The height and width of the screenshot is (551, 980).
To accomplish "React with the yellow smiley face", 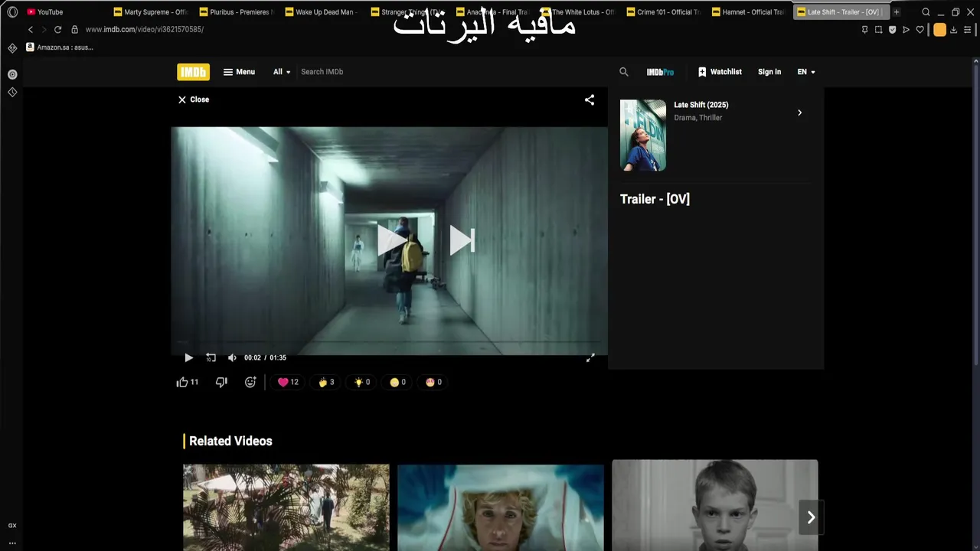I will (398, 382).
